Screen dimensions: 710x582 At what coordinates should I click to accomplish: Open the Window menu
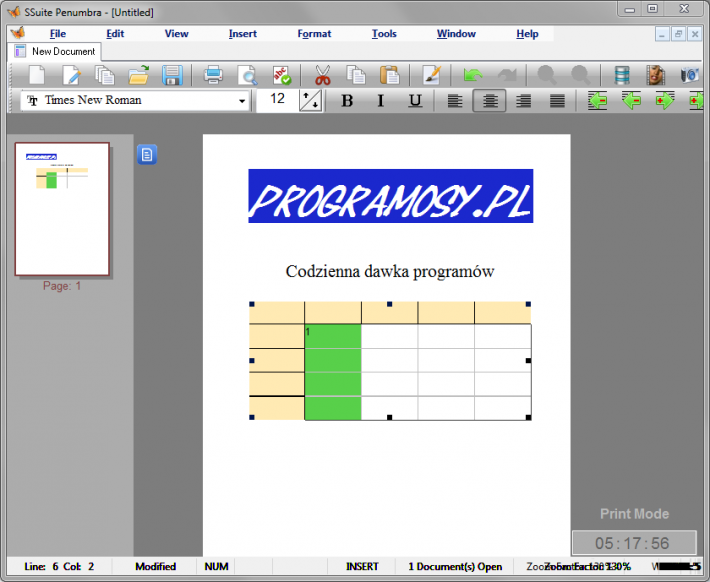click(456, 34)
